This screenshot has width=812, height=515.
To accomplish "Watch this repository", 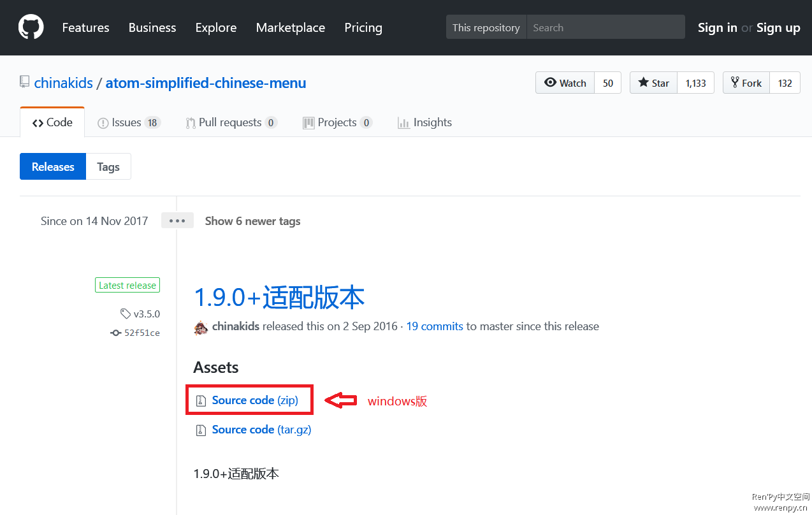I will (x=565, y=83).
